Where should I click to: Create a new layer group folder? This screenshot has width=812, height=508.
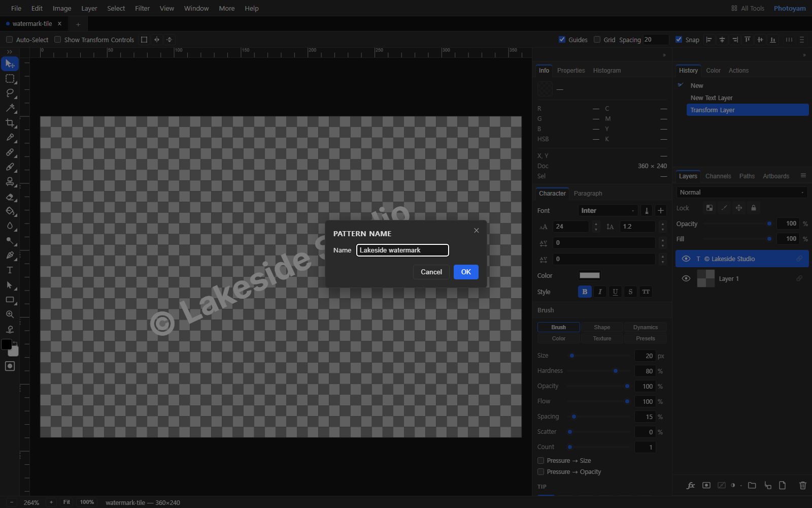pos(752,486)
